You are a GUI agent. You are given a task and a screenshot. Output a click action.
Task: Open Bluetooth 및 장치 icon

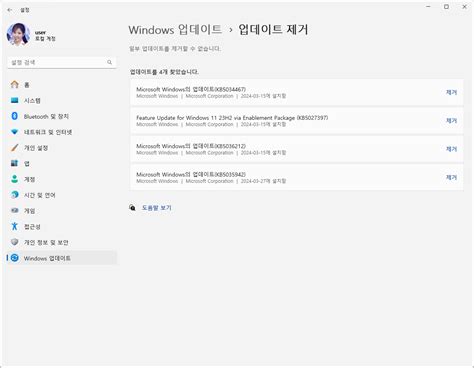(x=14, y=116)
